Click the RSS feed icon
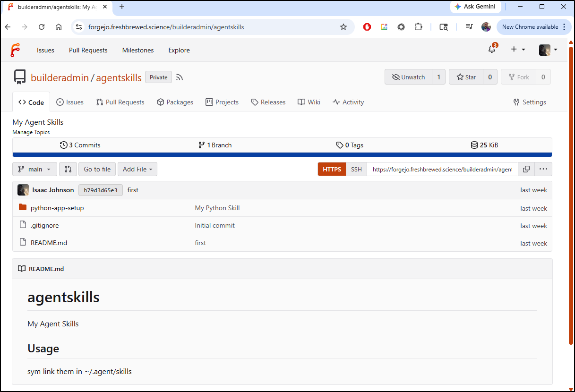 click(x=180, y=77)
